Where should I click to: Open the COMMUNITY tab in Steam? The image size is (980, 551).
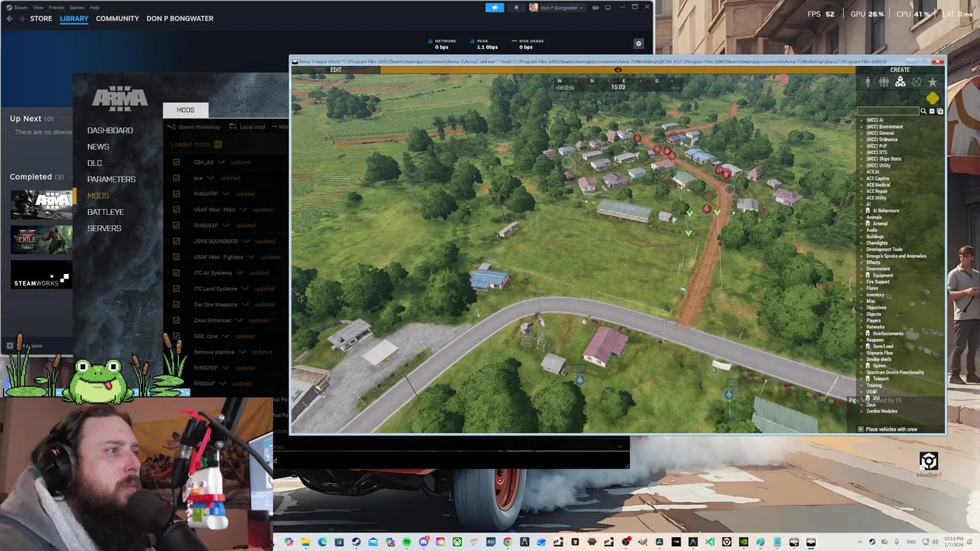pyautogui.click(x=117, y=18)
